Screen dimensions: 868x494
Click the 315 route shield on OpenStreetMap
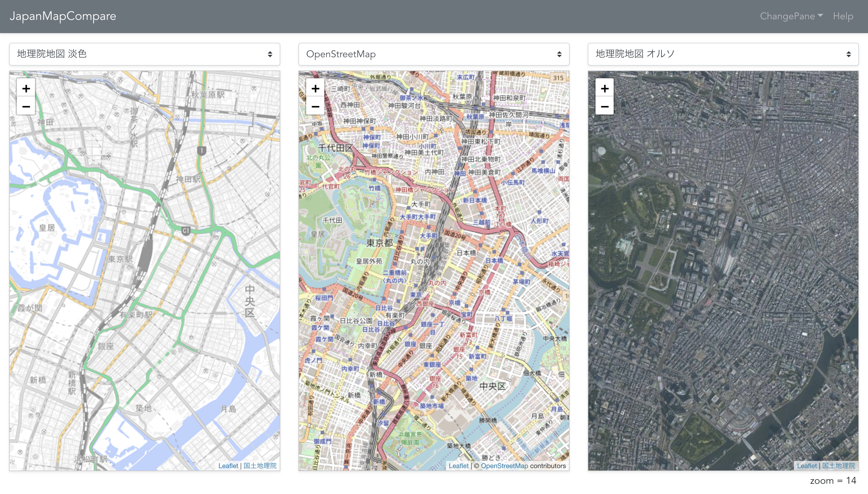point(558,78)
